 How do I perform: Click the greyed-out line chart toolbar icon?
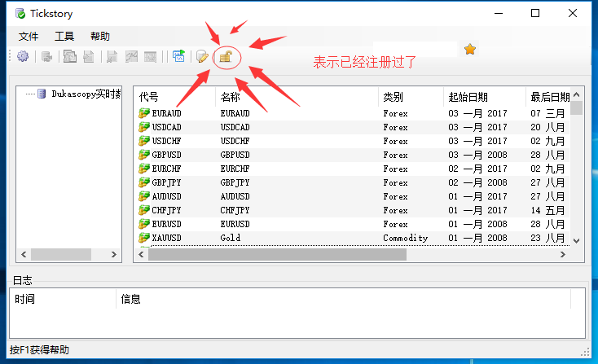[131, 57]
